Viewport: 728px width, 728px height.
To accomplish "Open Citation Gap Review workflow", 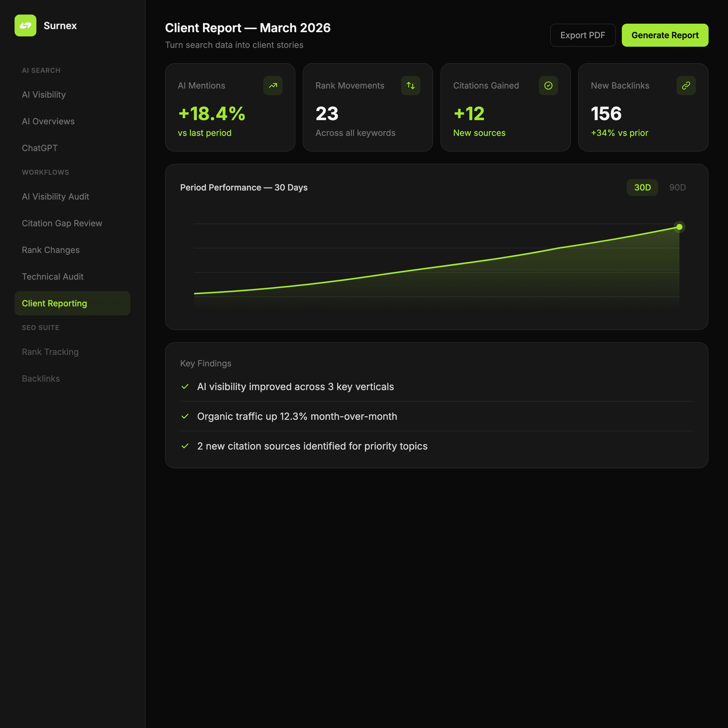I will [62, 224].
